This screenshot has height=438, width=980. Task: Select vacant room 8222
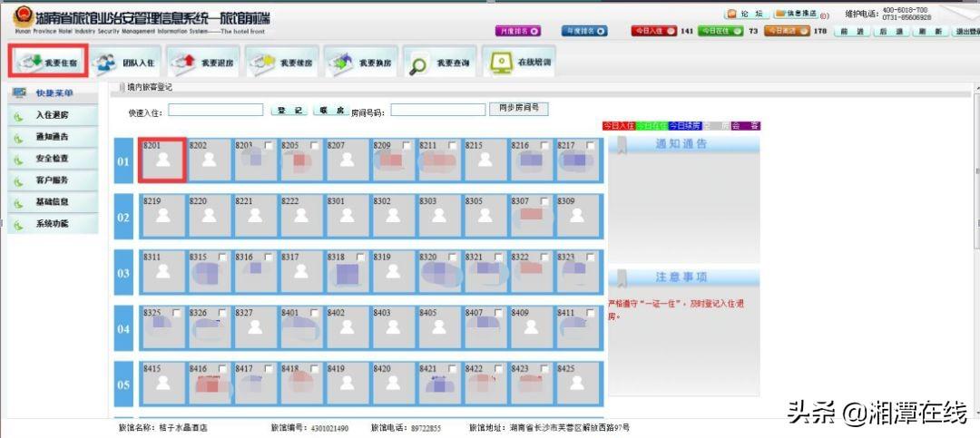coord(301,216)
